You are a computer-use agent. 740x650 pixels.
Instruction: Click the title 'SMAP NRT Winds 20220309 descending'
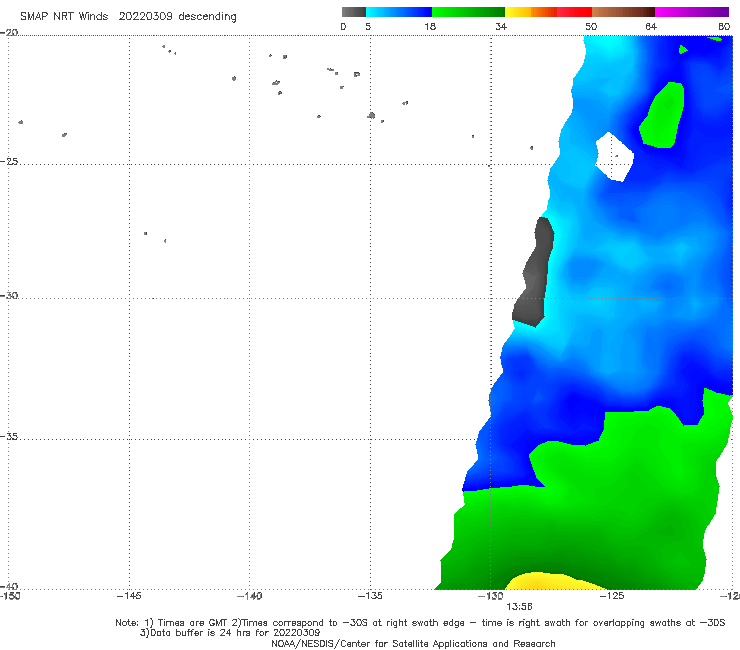coord(128,16)
